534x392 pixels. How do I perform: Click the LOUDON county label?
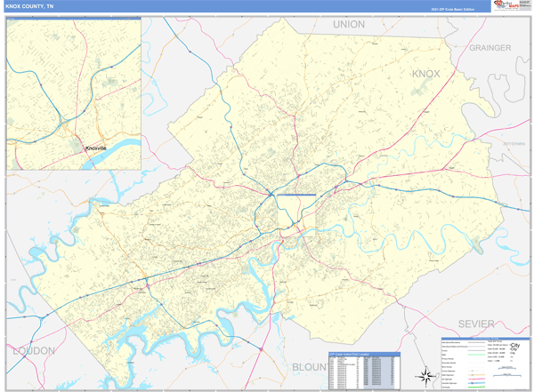34,351
